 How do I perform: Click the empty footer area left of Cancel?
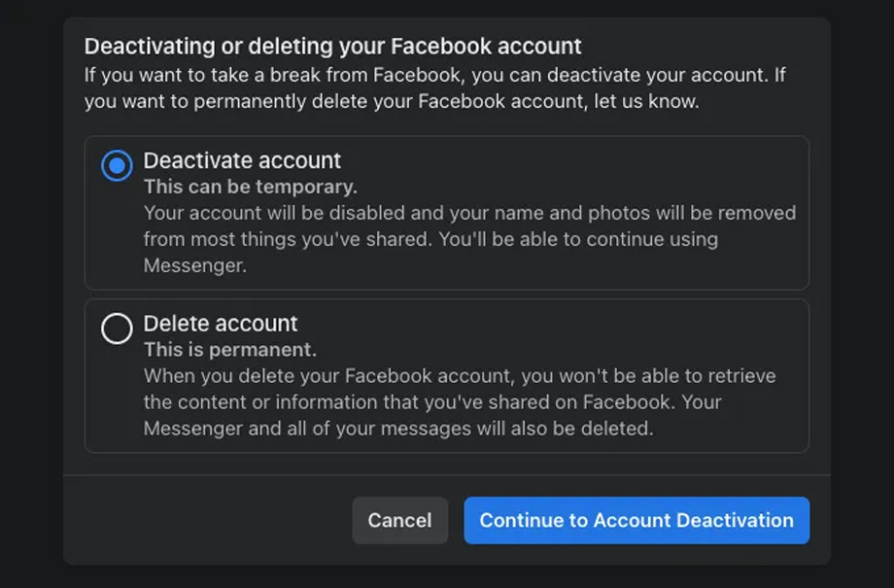[204, 520]
